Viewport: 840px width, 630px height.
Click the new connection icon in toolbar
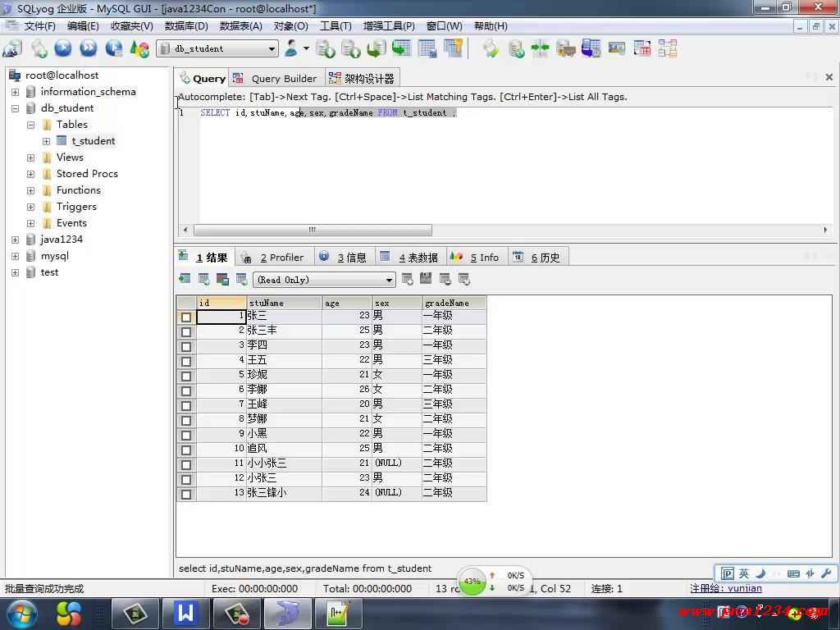[x=12, y=48]
